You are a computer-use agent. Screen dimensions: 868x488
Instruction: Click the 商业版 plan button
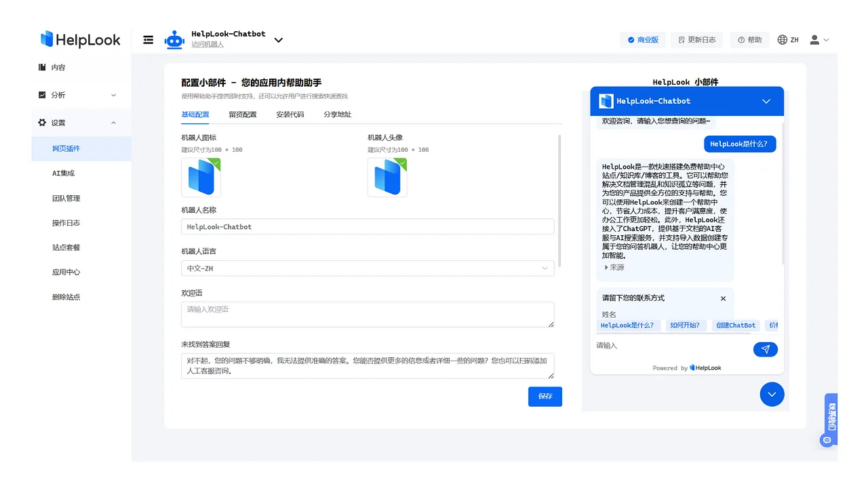tap(643, 40)
